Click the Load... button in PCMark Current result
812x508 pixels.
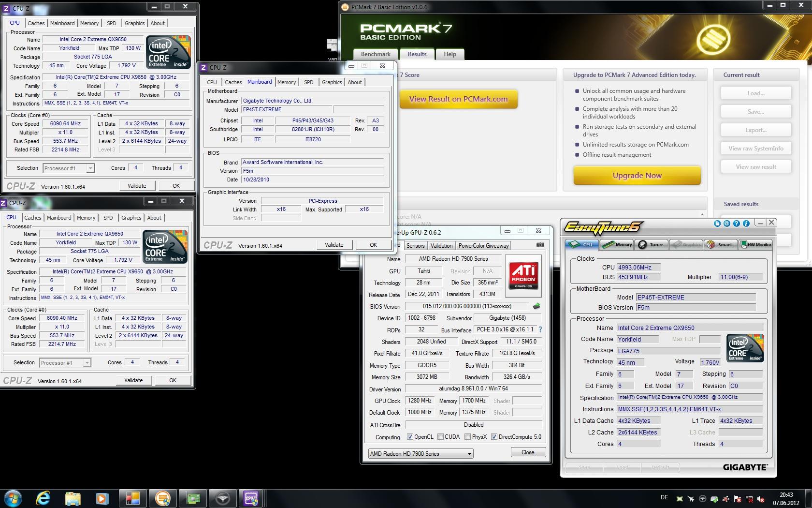(x=756, y=93)
